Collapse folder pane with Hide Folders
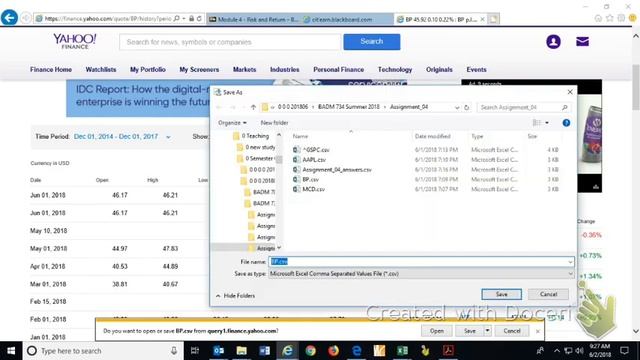The width and height of the screenshot is (640, 360). tap(235, 296)
